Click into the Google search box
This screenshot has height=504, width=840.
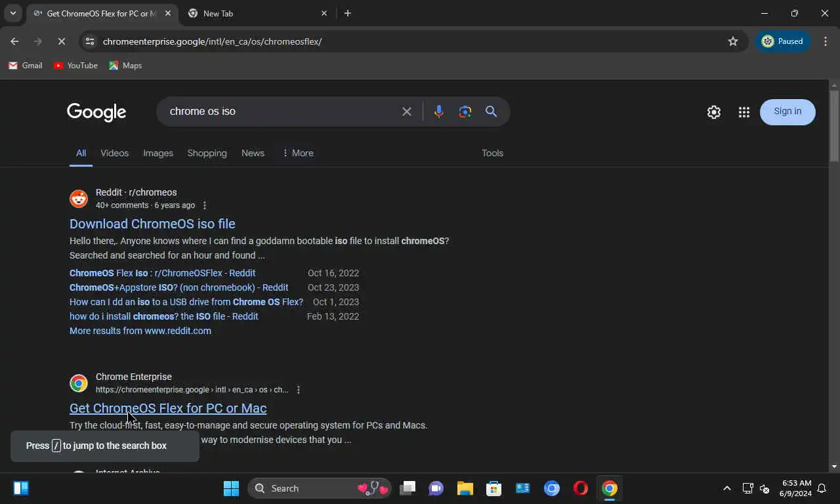[x=281, y=112]
